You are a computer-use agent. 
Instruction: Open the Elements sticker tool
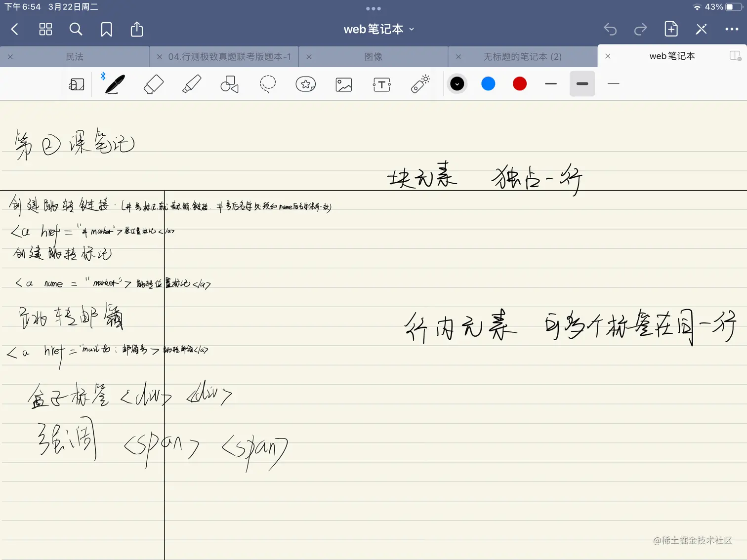point(306,84)
